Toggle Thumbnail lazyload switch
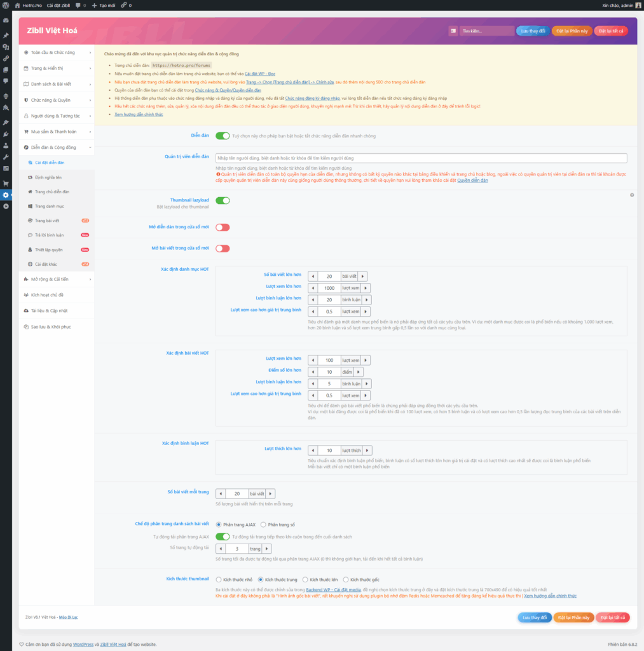 click(x=223, y=200)
